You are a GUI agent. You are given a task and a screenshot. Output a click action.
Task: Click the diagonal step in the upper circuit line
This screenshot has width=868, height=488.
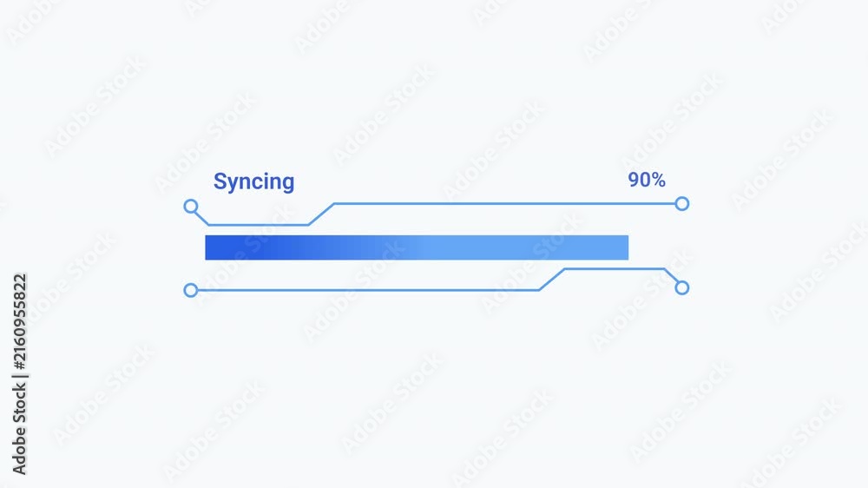tap(322, 214)
